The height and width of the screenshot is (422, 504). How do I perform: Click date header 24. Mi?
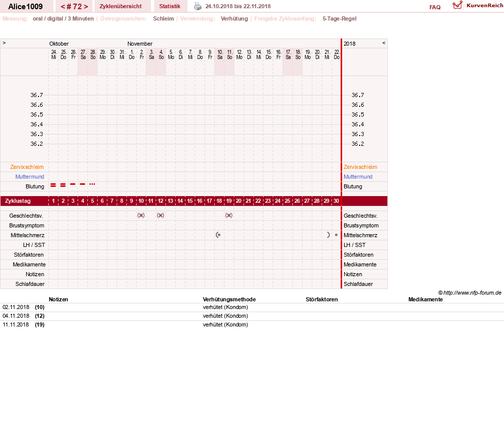[x=53, y=54]
